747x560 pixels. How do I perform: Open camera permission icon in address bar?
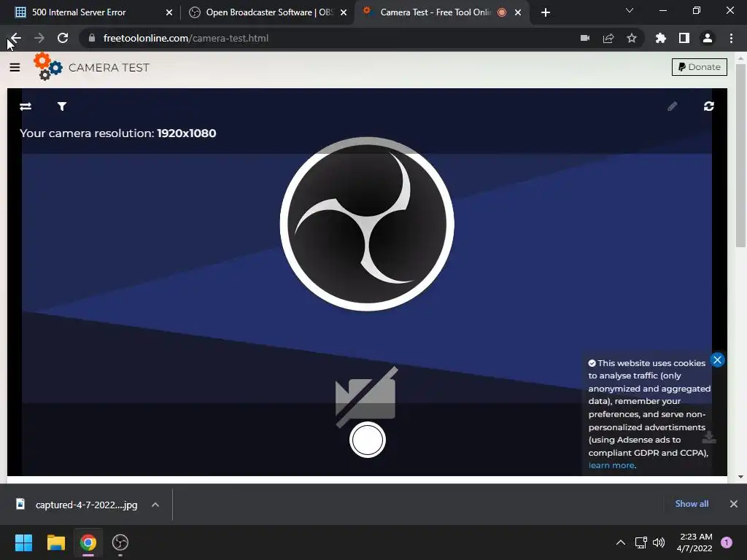(585, 38)
